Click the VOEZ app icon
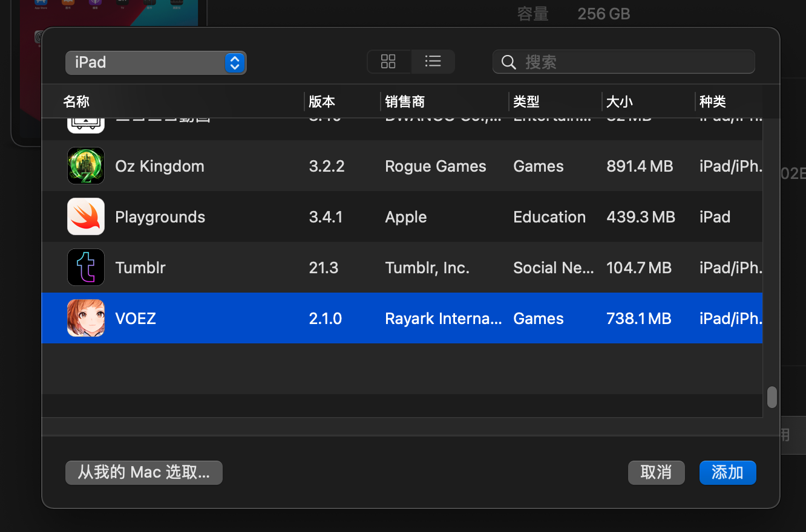Screen dimensions: 806x532 coord(85,318)
